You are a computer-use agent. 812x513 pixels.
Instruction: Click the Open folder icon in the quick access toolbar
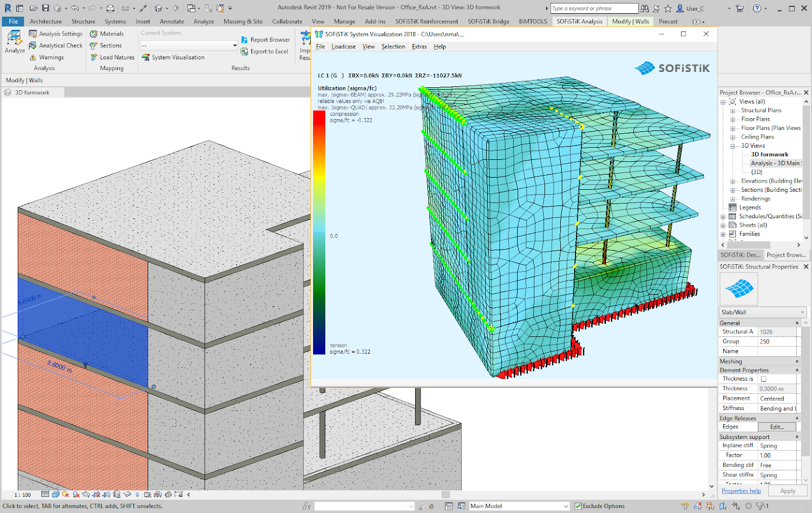coord(33,8)
